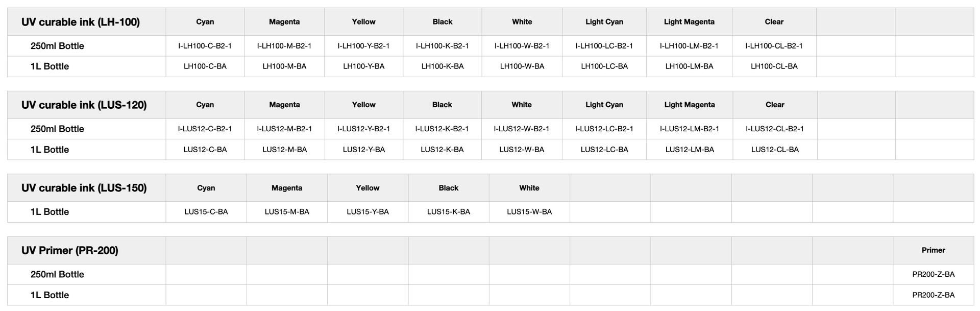This screenshot has width=980, height=311.
Task: Select the I-LUS12-Y-B2-1 yellow ink cell
Action: 363,129
